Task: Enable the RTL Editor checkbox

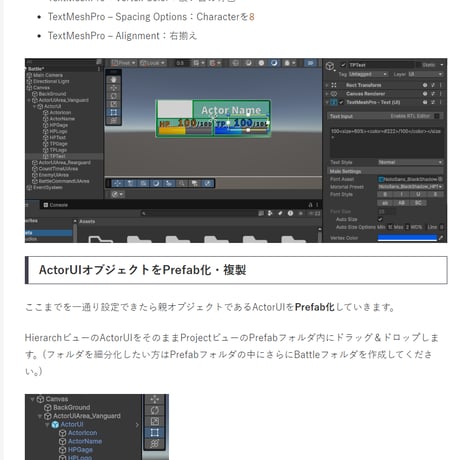Action: coord(437,116)
